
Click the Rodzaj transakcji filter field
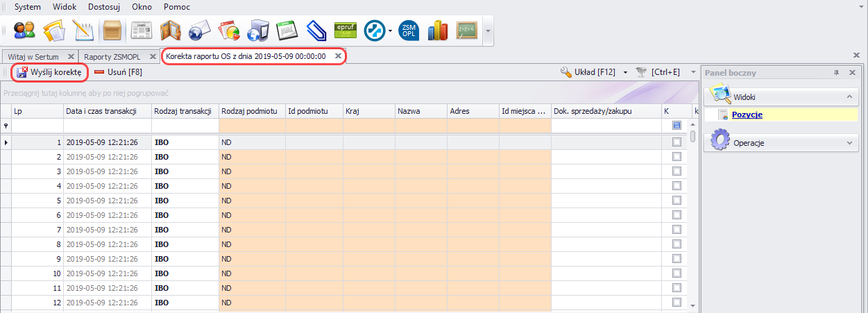point(185,126)
